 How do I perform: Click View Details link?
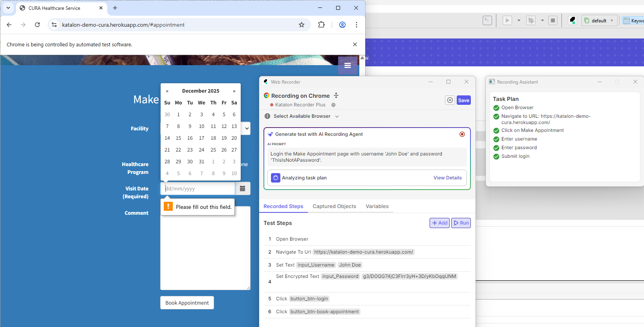pyautogui.click(x=447, y=178)
